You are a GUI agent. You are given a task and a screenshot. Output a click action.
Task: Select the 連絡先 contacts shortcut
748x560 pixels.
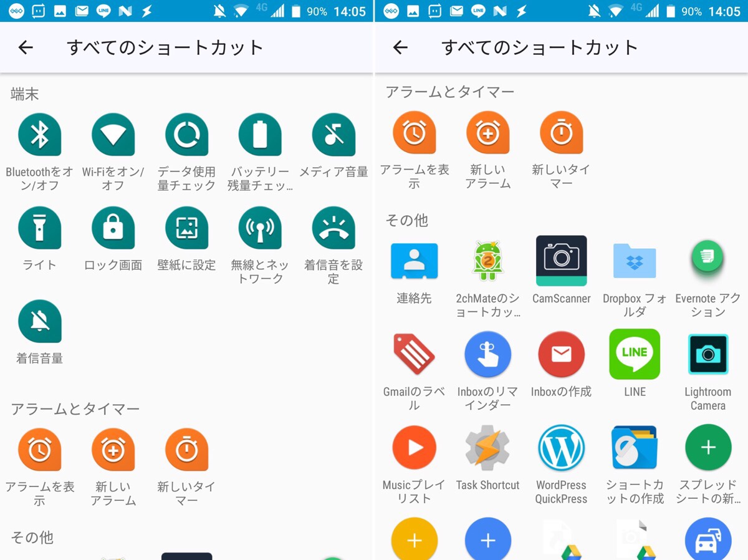(x=415, y=261)
